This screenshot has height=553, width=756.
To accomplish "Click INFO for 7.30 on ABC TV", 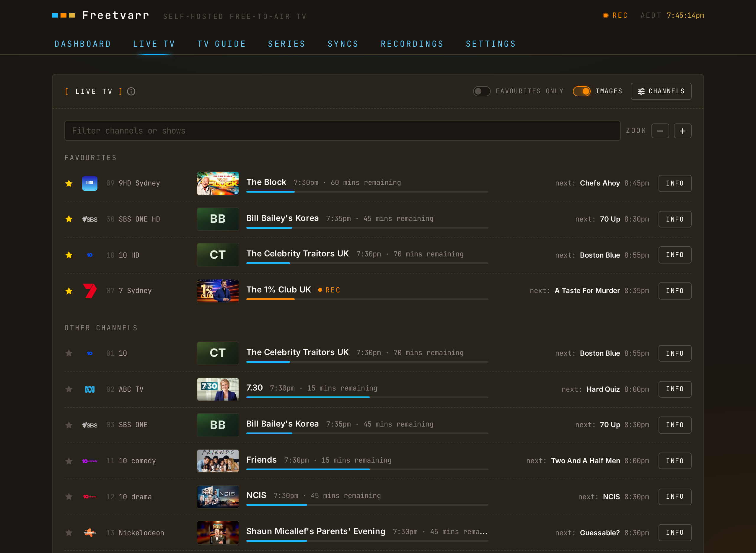I will pos(675,389).
